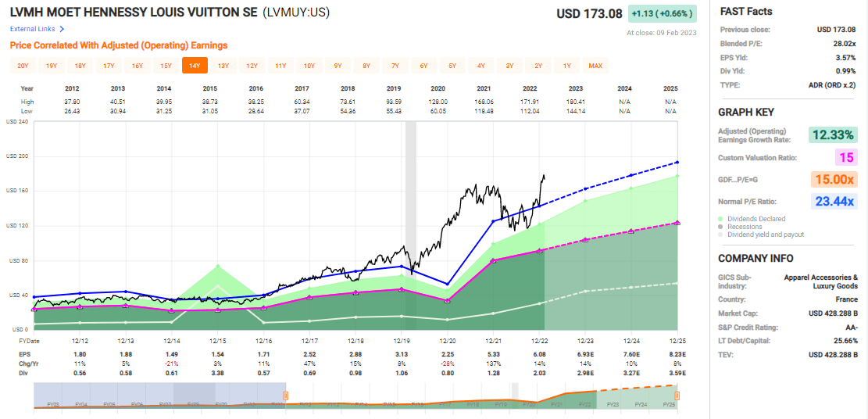Click the EPS Yld 3.57% value

click(x=845, y=57)
